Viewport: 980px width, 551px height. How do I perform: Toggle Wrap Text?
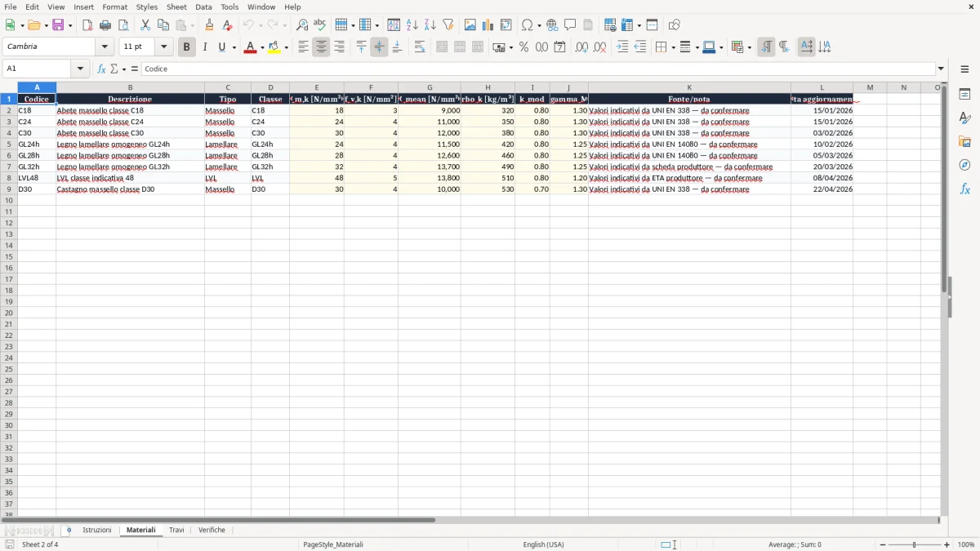[x=420, y=47]
